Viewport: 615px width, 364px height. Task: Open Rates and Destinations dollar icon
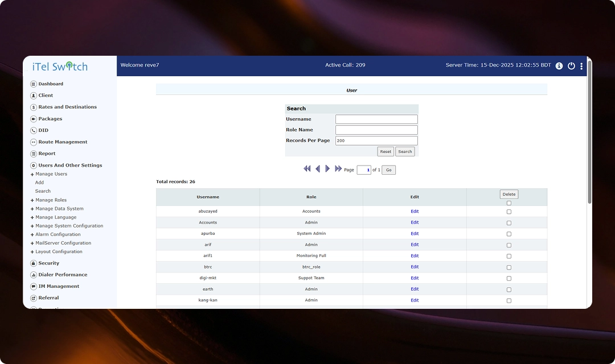tap(34, 107)
